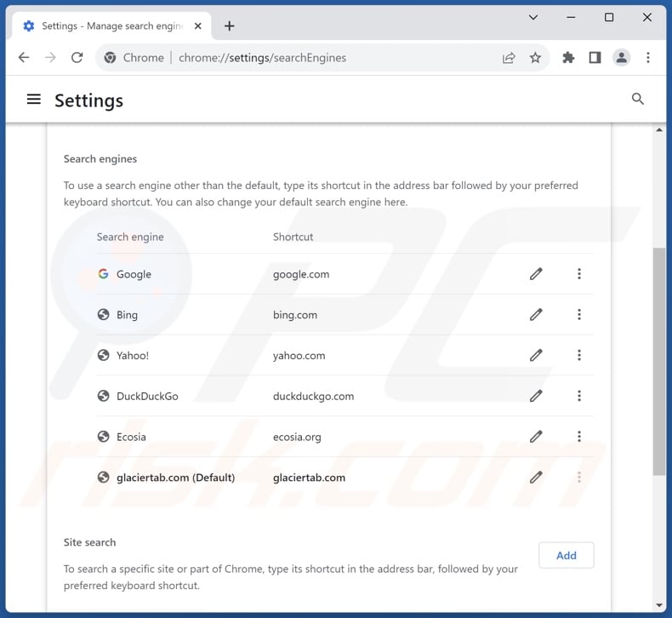Toggle the side panel button
The image size is (672, 618).
595,58
